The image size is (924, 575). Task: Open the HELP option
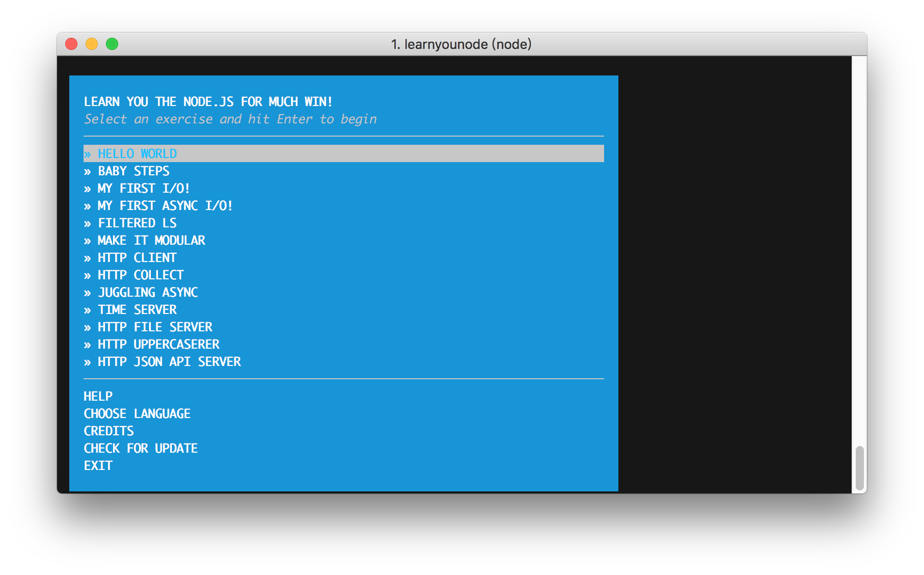click(x=98, y=396)
